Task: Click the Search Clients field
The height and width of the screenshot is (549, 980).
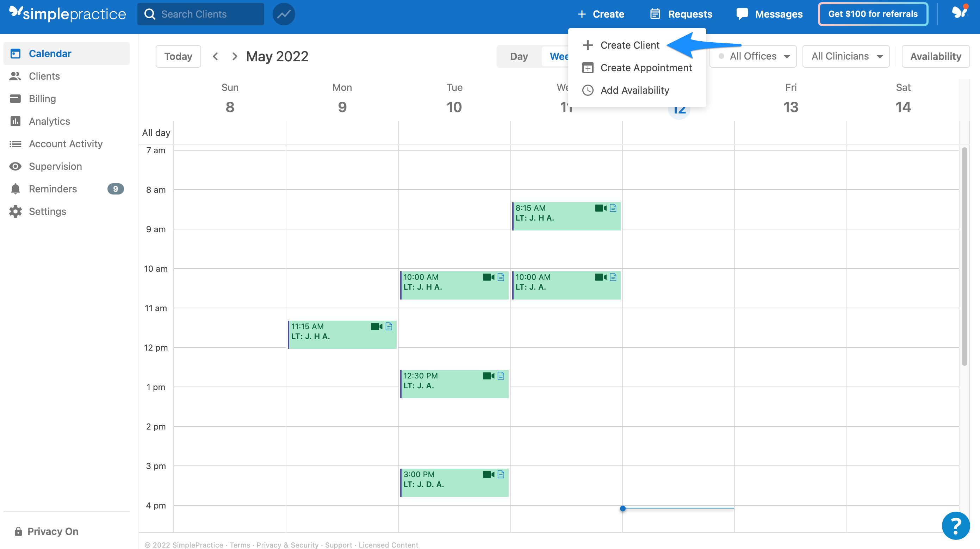Action: point(200,14)
